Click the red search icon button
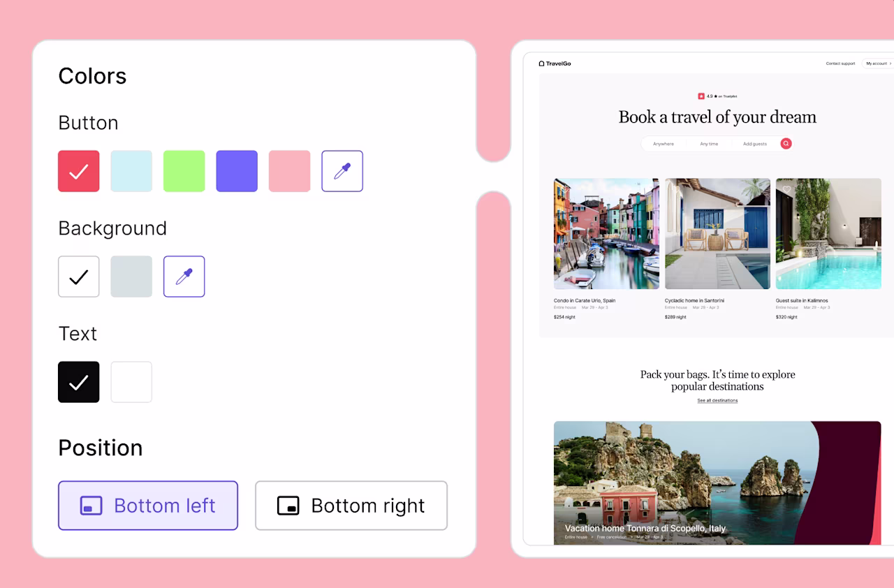This screenshot has width=894, height=588. tap(786, 143)
